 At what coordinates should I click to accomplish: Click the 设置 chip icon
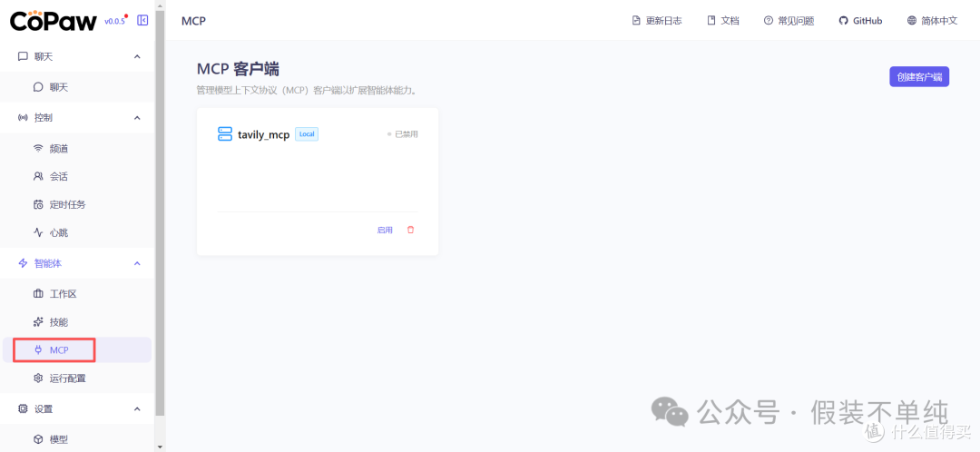[x=23, y=408]
